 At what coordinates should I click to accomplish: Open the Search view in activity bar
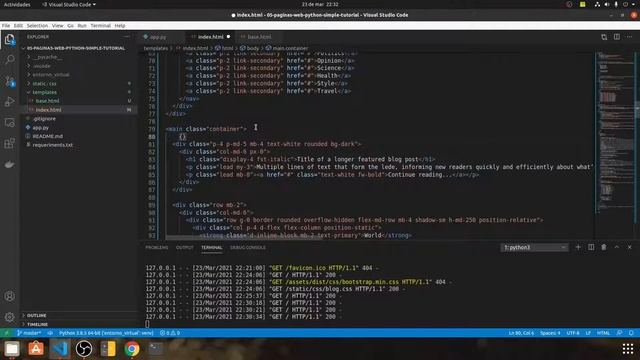tap(9, 60)
